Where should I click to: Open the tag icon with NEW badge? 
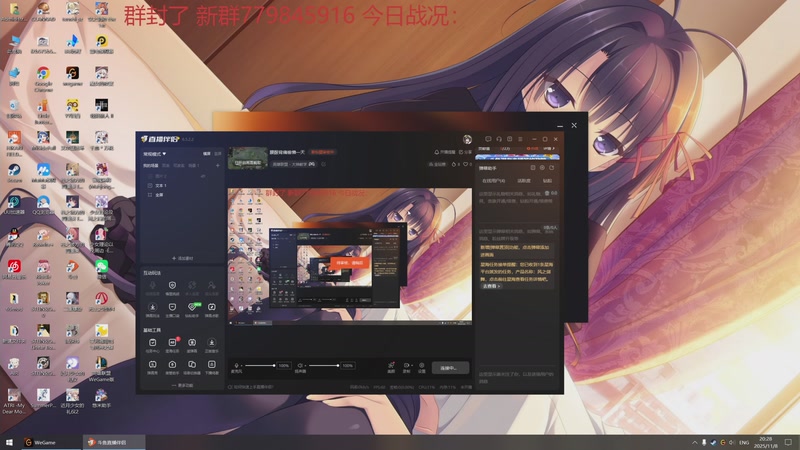pyautogui.click(x=192, y=307)
